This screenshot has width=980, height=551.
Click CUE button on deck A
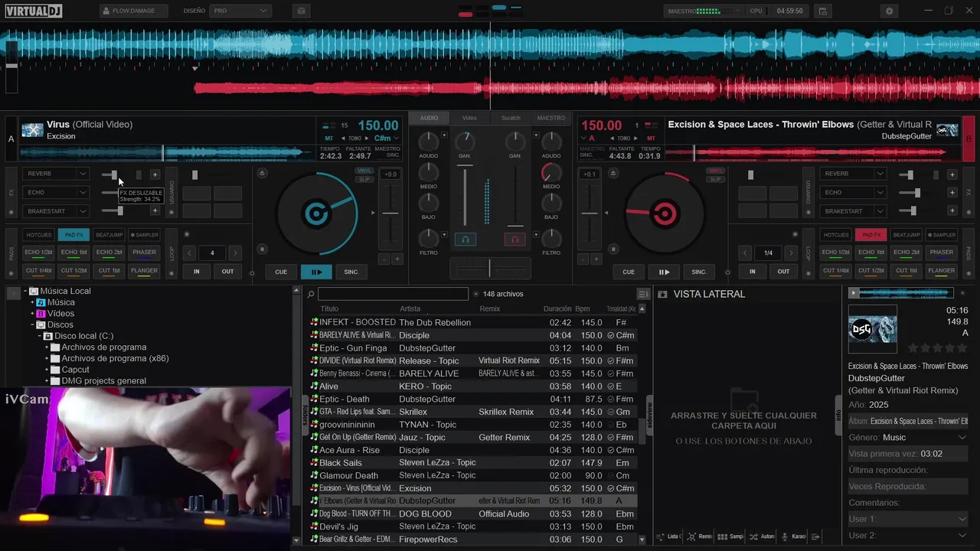coord(281,272)
